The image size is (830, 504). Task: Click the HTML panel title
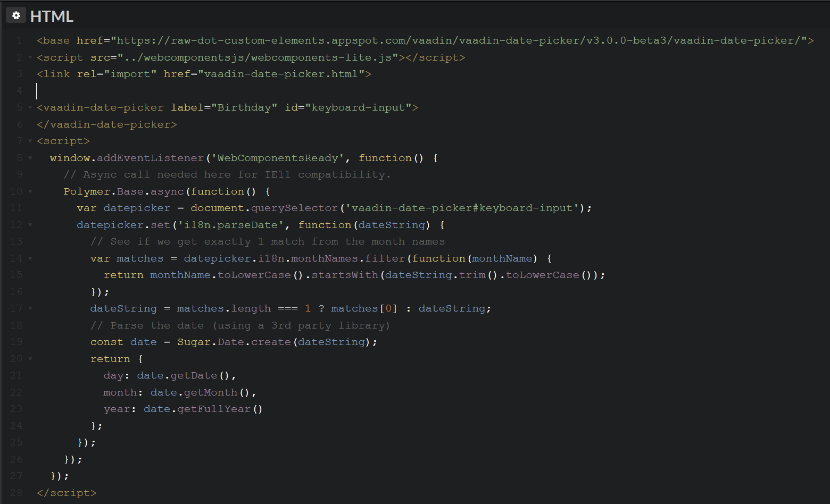click(x=52, y=16)
